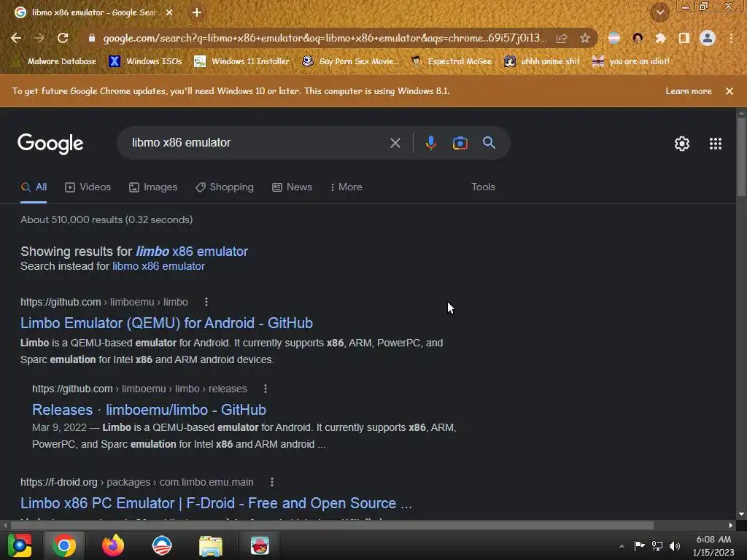Open the Chrome profile avatar
747x560 pixels.
pyautogui.click(x=708, y=38)
